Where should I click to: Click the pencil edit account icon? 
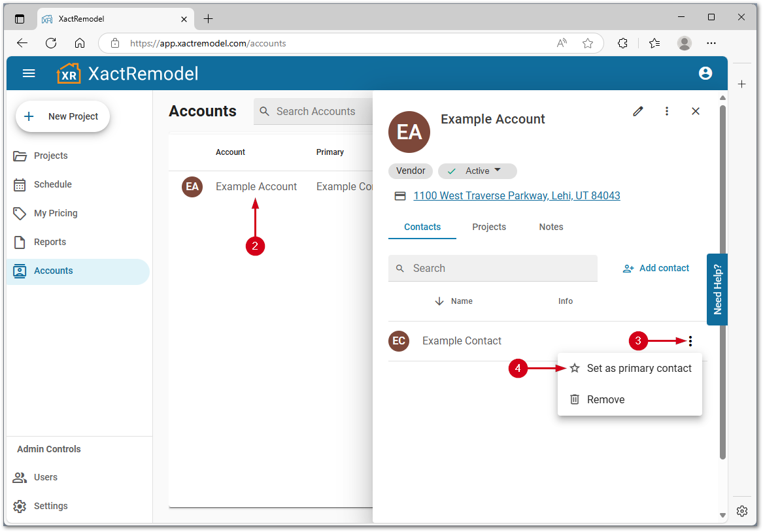(638, 111)
